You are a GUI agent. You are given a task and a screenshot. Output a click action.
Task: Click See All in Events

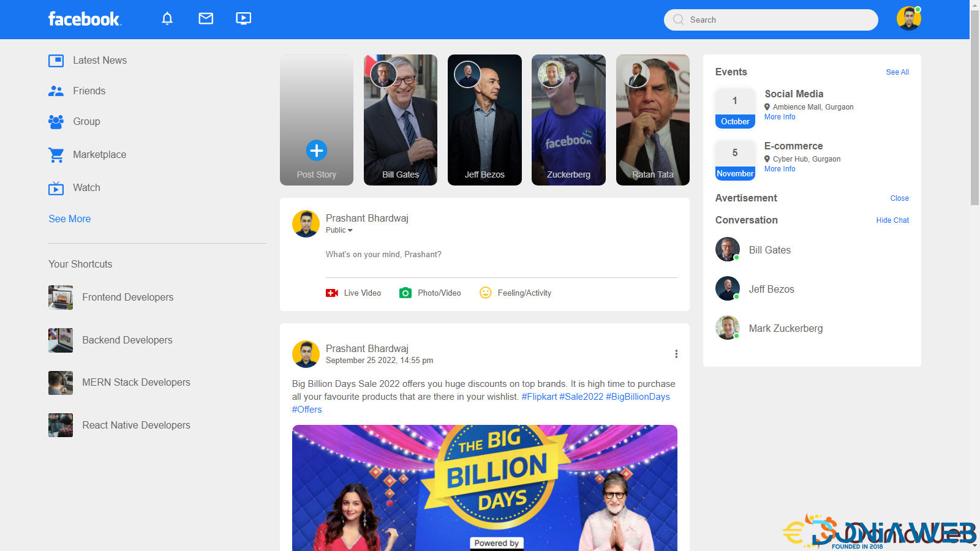(x=897, y=72)
